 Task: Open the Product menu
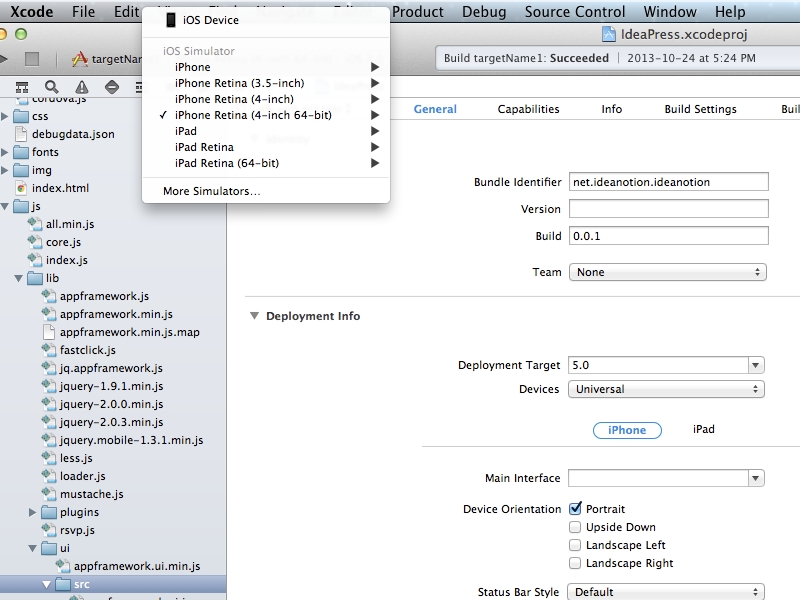click(x=418, y=11)
